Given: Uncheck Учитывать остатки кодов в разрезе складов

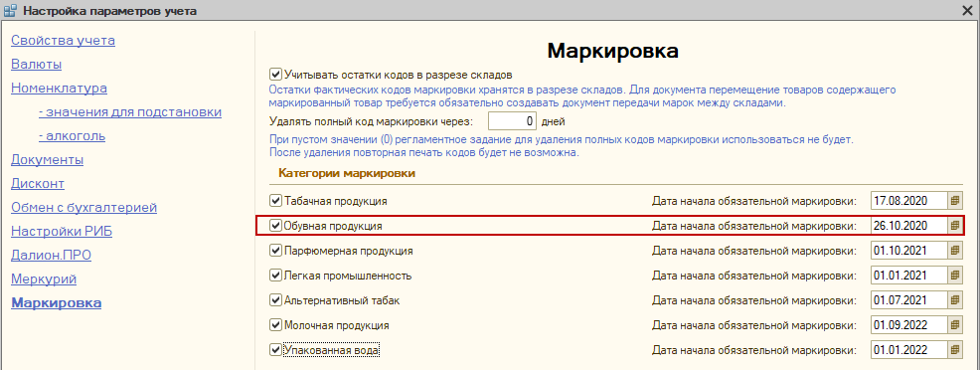Looking at the screenshot, I should point(275,75).
